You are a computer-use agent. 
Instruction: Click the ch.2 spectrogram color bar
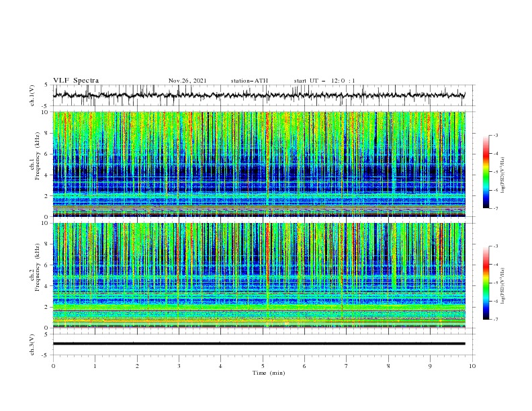(x=486, y=283)
